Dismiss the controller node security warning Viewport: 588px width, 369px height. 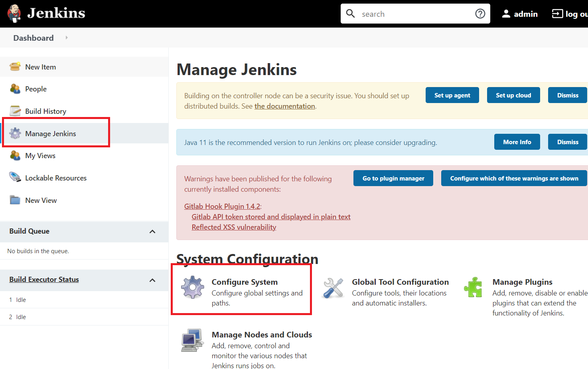click(x=568, y=95)
